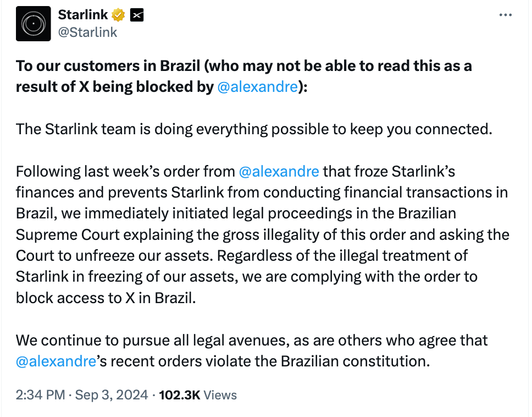The height and width of the screenshot is (417, 532).
Task: Open the Starlink profile avatar
Action: (34, 24)
